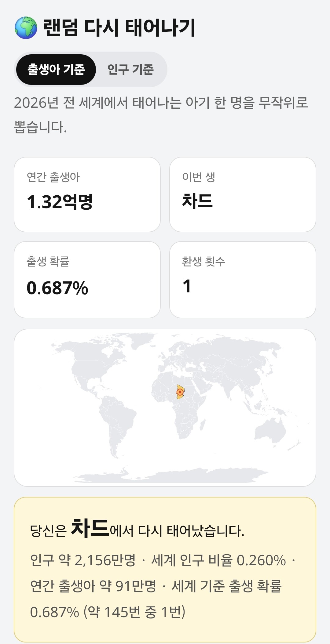The width and height of the screenshot is (330, 644).
Task: Click the 출생 확률 0.687% card
Action: coord(87,280)
